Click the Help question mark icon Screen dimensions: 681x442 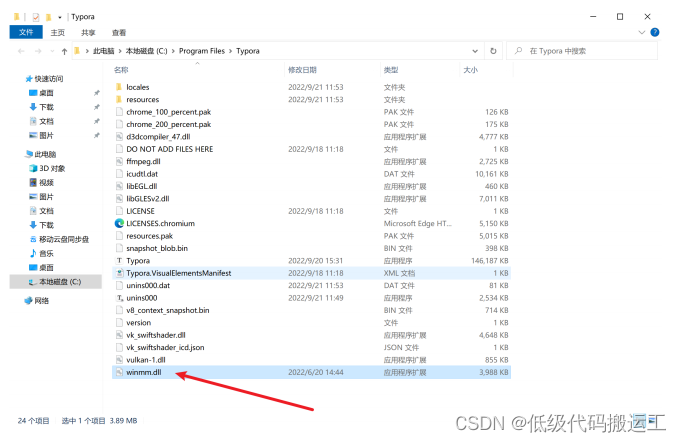[x=655, y=32]
